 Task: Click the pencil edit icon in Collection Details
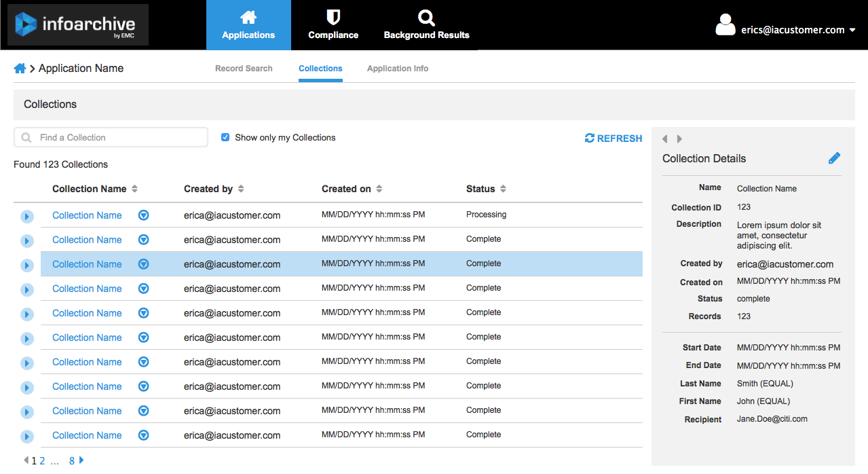point(834,158)
